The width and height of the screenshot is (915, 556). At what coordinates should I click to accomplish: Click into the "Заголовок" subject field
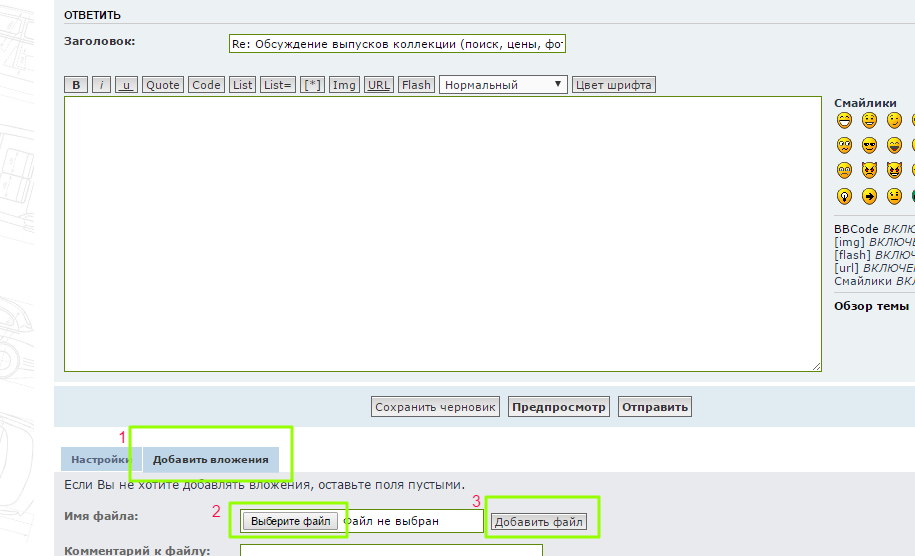point(397,44)
